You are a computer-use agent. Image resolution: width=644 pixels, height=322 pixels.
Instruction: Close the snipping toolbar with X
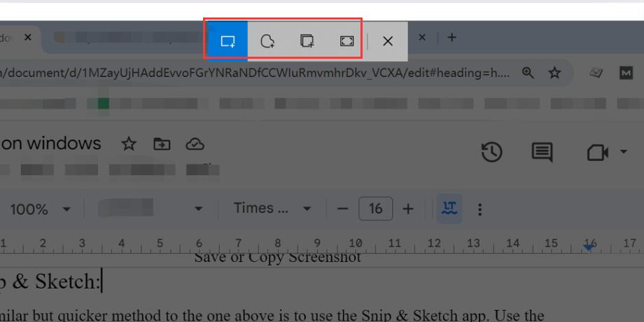388,41
